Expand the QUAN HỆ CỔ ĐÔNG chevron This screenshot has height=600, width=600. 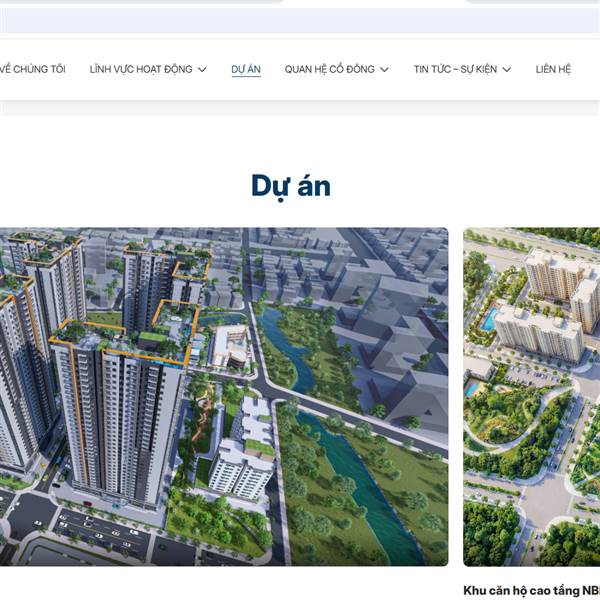tap(384, 70)
